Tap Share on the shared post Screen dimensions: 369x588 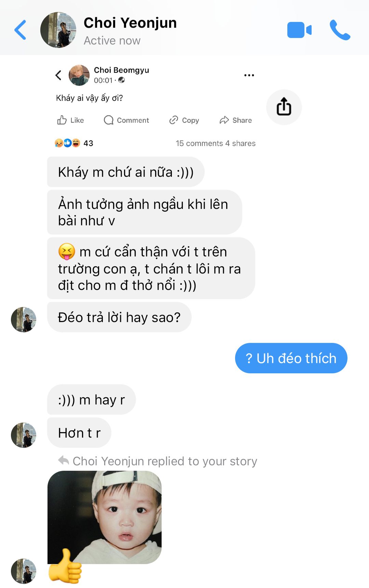235,120
